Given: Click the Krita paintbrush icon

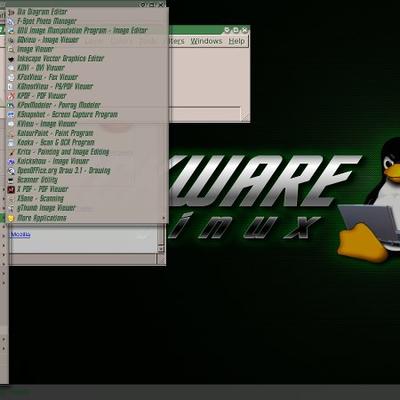Looking at the screenshot, I should (x=11, y=152).
